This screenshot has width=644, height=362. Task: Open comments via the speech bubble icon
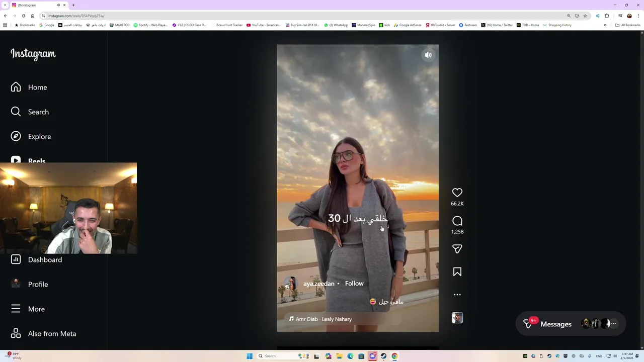(x=457, y=221)
